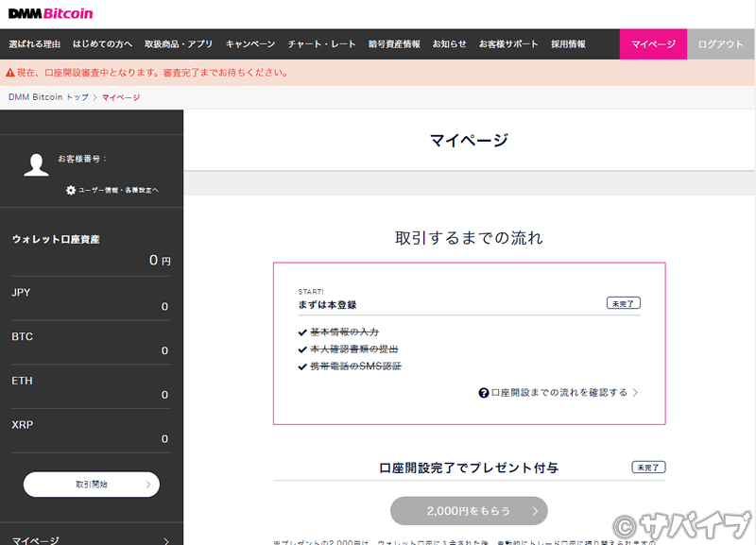The width and height of the screenshot is (756, 545).
Task: Click the checkmark beside 携帯電話のSMS認証
Action: [x=302, y=366]
